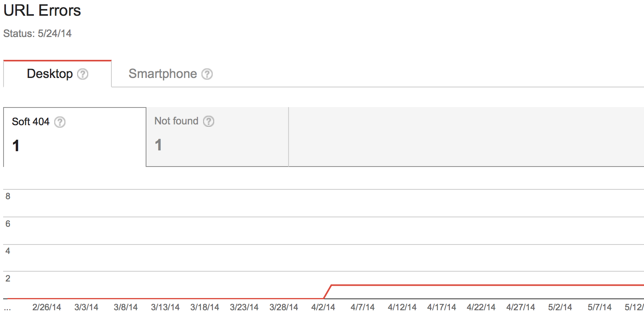
Task: Click the help icon next to Desktop
Action: tap(83, 74)
